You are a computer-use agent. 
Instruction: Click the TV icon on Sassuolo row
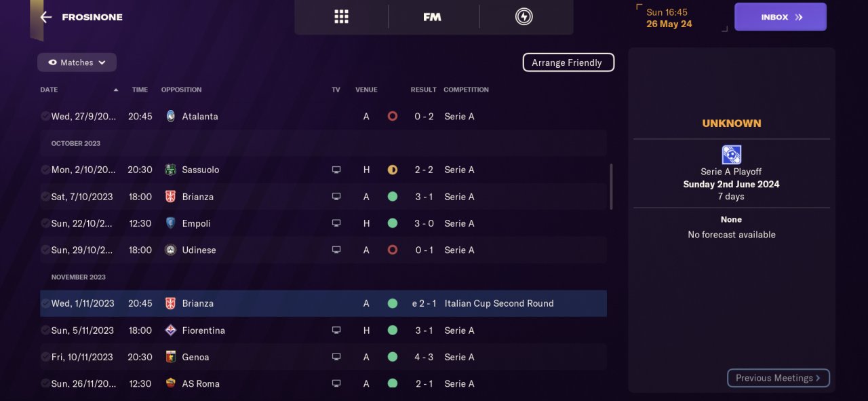coord(336,170)
